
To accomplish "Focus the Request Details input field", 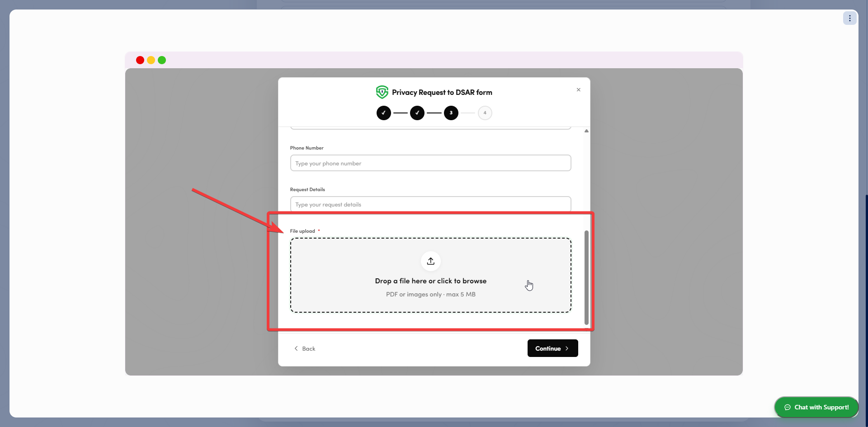I will [x=430, y=204].
